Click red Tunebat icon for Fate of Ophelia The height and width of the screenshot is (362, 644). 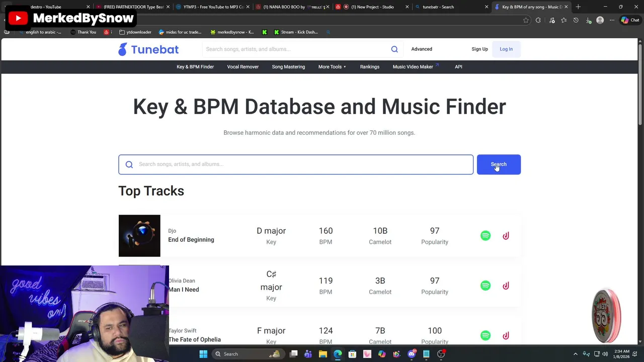point(506,335)
